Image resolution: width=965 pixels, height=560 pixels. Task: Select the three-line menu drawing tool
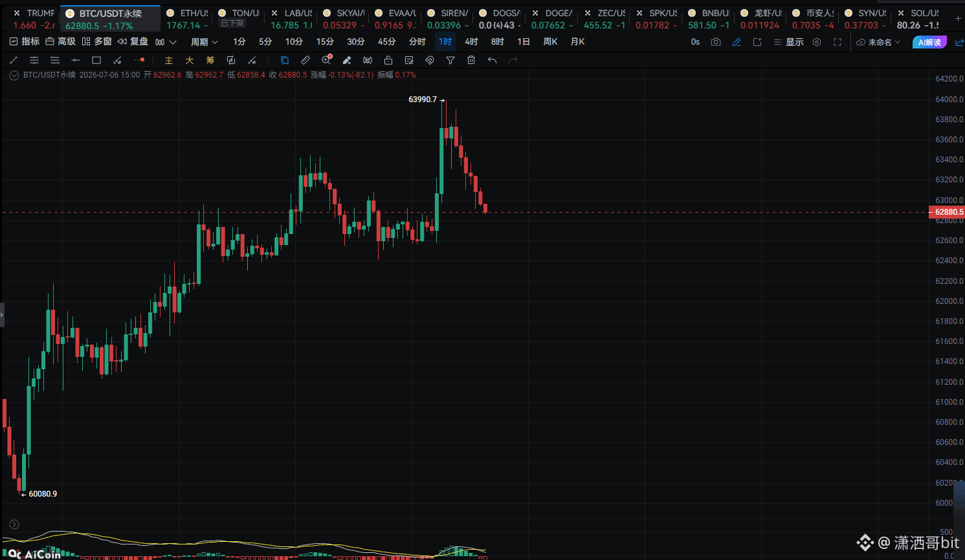(55, 60)
